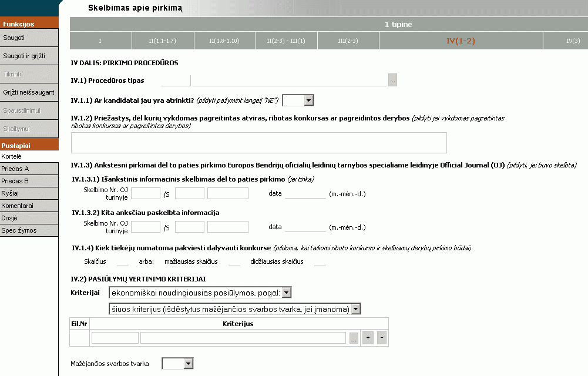588x376 pixels.
Task: Switch to the II(1.1-1.7) tab
Action: [x=162, y=41]
